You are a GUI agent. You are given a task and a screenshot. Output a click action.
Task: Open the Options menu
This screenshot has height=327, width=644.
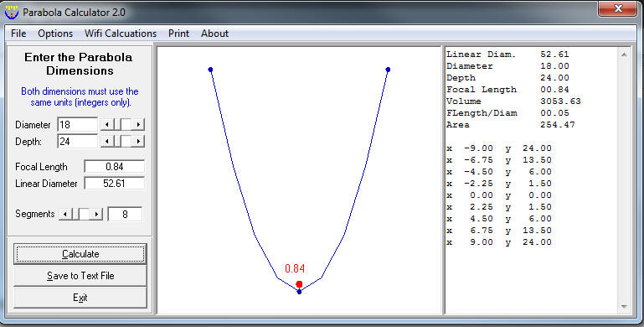(x=55, y=34)
